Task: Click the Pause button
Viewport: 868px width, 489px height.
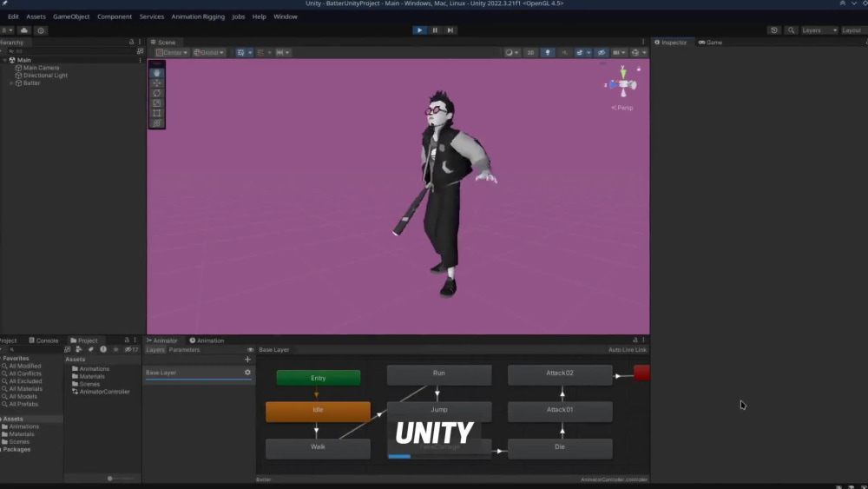Action: tap(435, 30)
